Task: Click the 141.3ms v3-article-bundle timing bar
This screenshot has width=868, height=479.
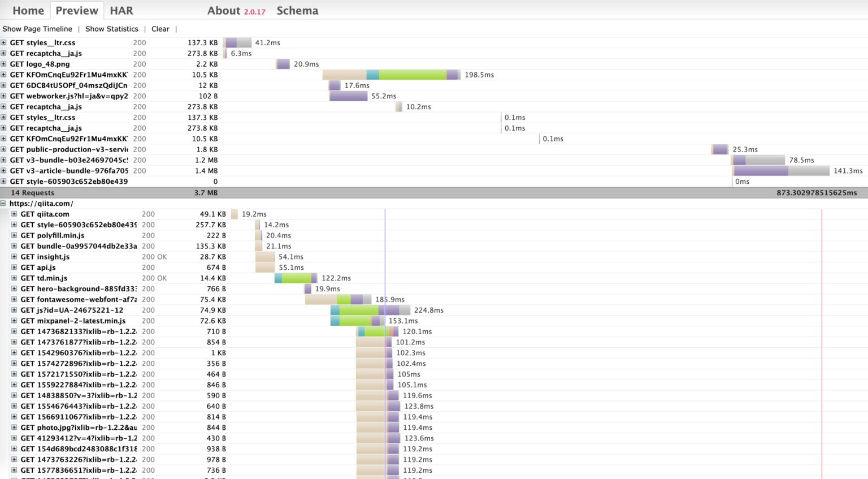Action: coord(780,171)
